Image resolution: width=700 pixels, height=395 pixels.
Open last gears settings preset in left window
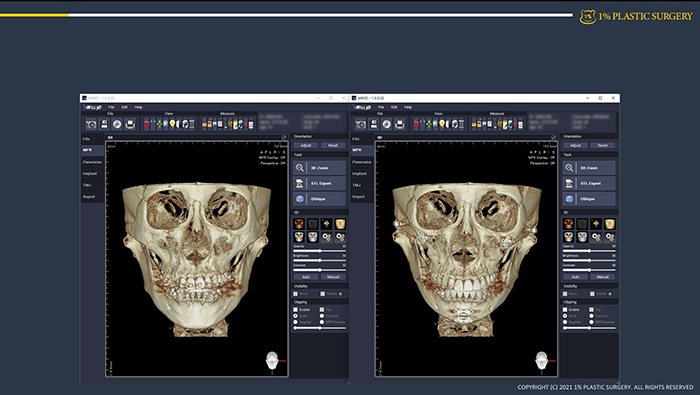340,237
